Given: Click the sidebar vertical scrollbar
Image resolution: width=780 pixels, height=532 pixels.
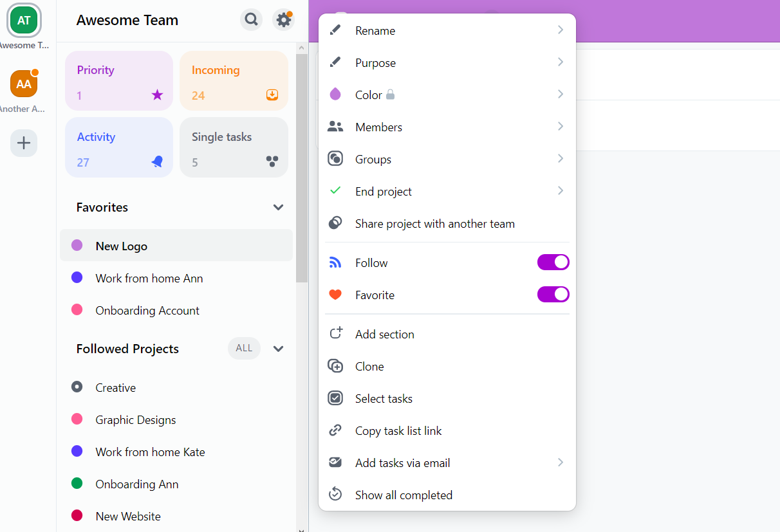Looking at the screenshot, I should pos(301,169).
